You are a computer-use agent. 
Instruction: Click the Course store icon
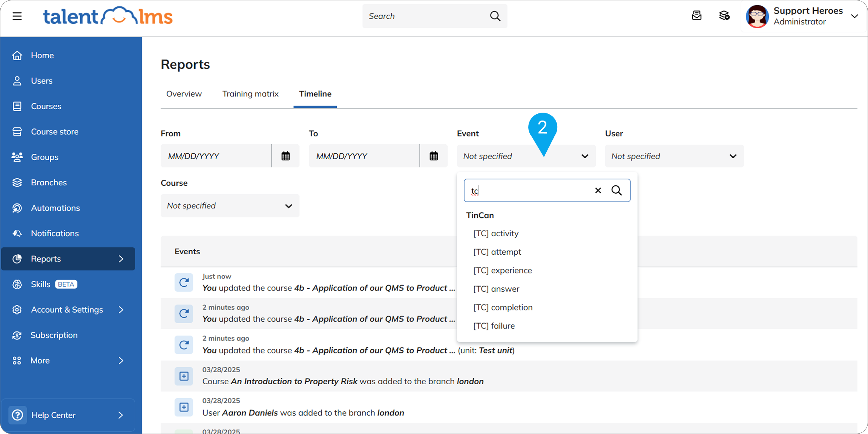point(17,131)
